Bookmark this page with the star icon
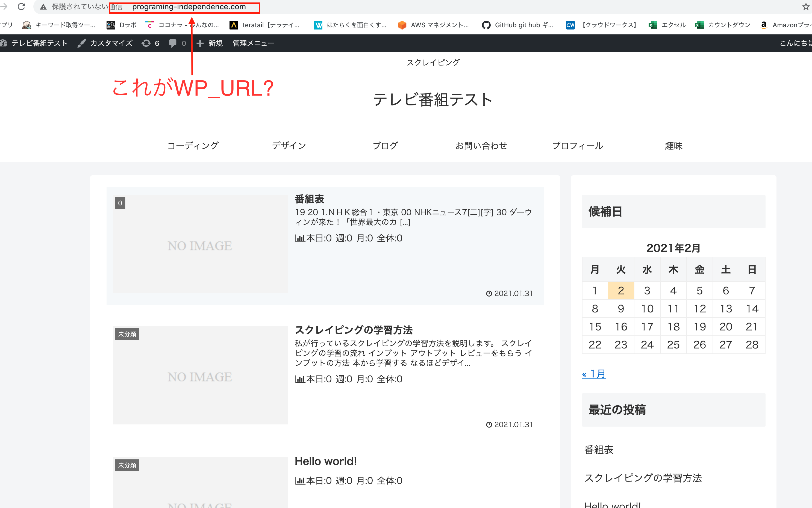812x508 pixels. point(806,7)
